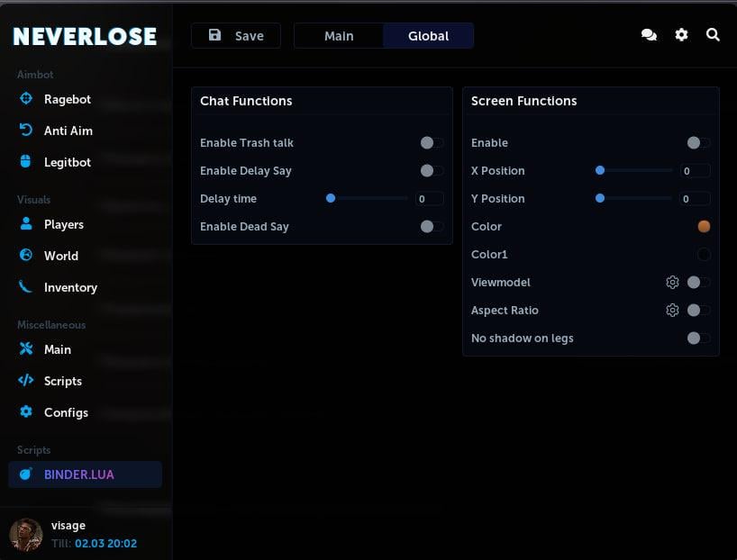Switch to the Global tab
This screenshot has height=560, width=737.
[428, 36]
